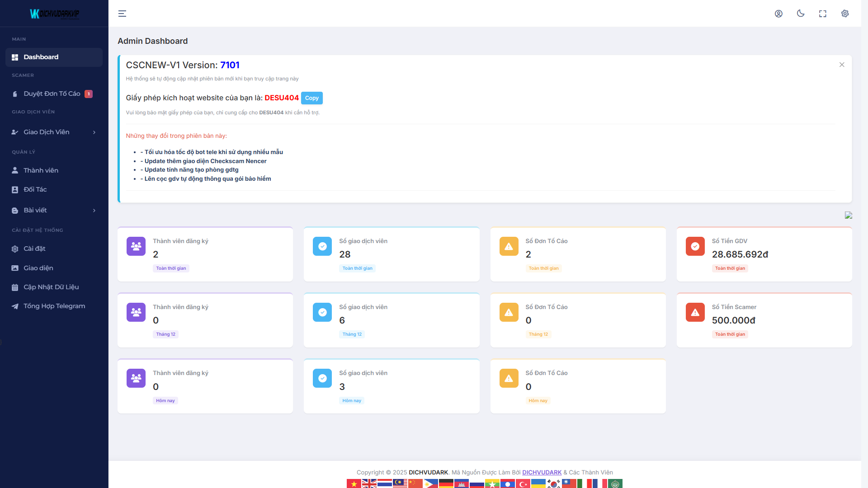Follow the DICHVUDARK footer link
Image resolution: width=868 pixels, height=488 pixels.
tap(542, 472)
